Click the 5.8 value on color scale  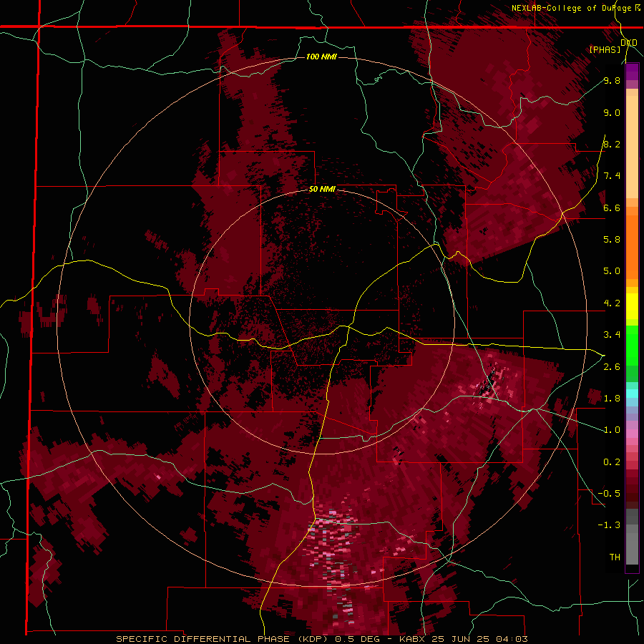click(612, 240)
